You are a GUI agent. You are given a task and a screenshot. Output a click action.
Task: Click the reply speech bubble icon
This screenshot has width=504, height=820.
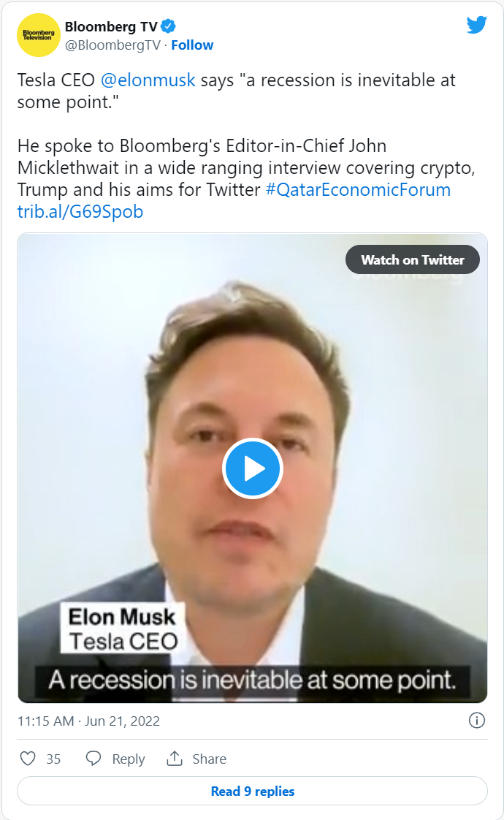point(93,759)
